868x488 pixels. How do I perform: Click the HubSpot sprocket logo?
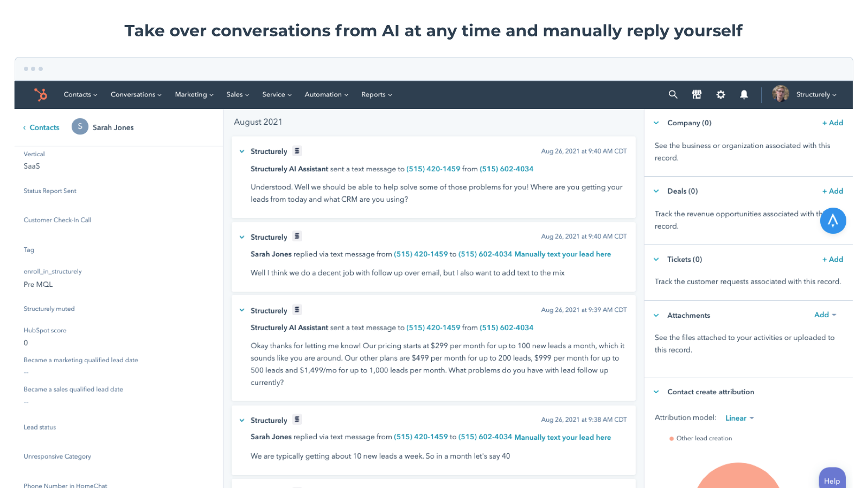click(41, 94)
